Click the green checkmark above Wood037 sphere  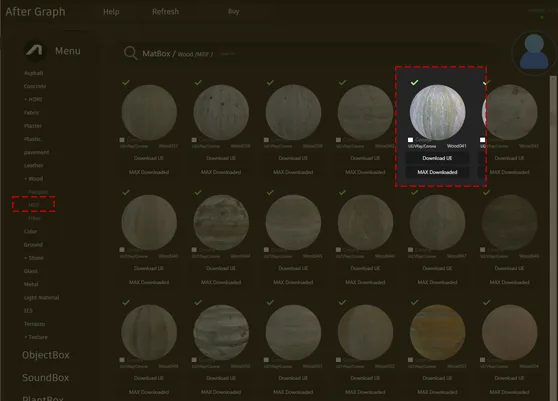(x=126, y=83)
